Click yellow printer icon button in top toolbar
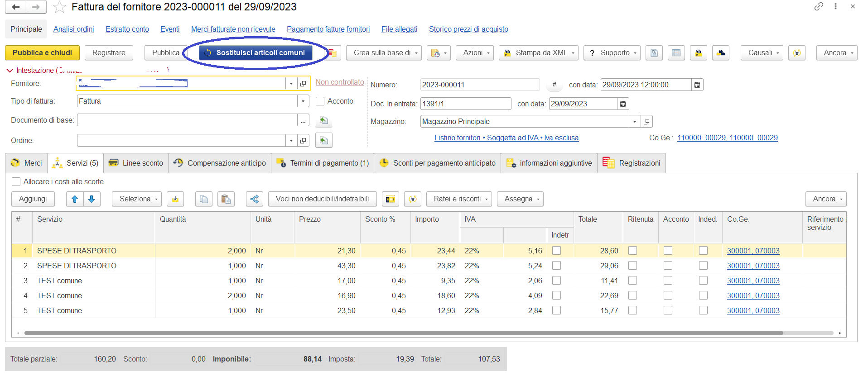868x376 pixels. [x=699, y=53]
